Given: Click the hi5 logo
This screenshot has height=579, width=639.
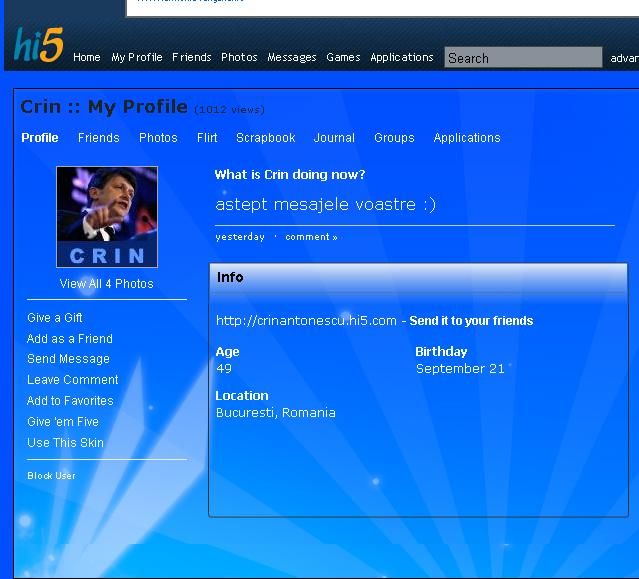Looking at the screenshot, I should coord(38,45).
